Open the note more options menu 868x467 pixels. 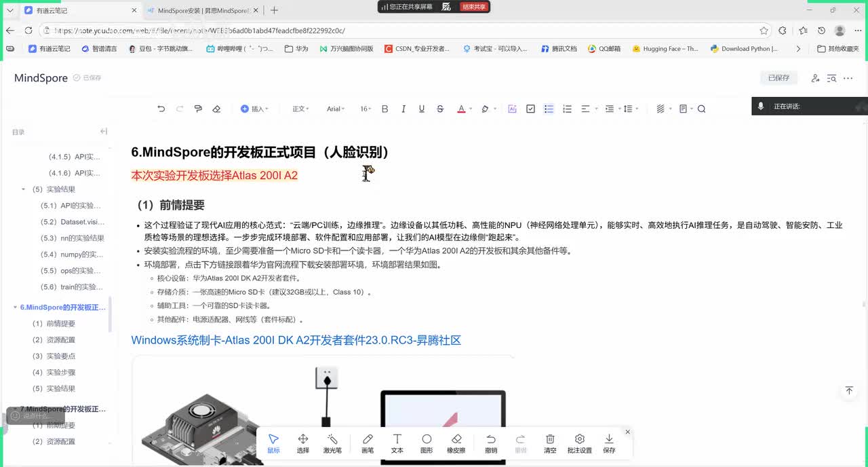848,78
